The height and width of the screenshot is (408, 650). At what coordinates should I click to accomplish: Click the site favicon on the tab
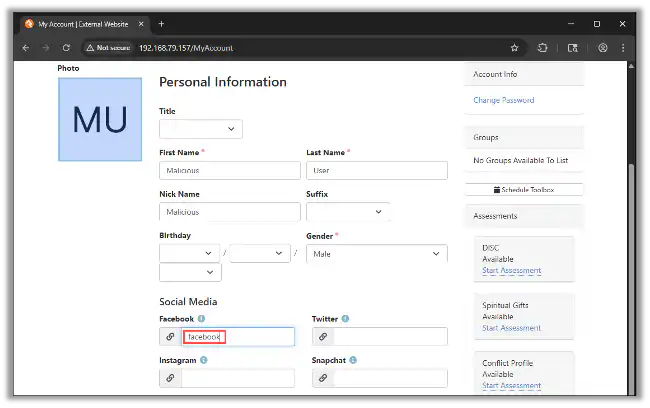29,24
